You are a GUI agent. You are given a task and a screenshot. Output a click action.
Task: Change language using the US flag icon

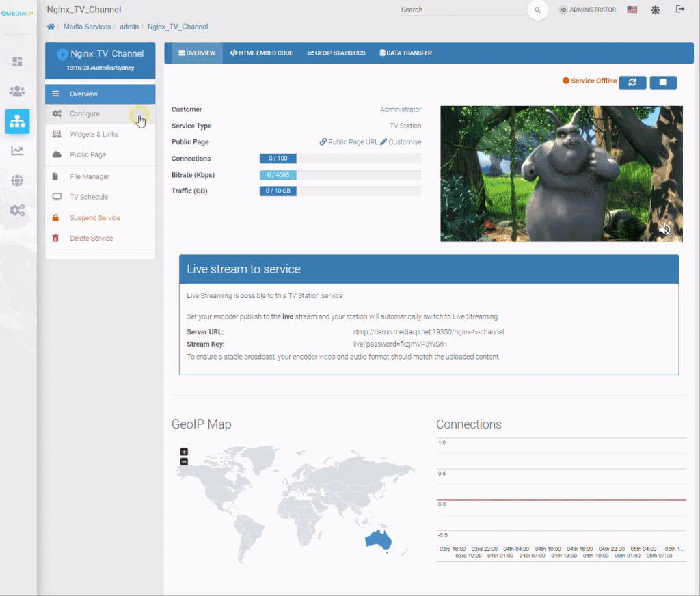[632, 10]
